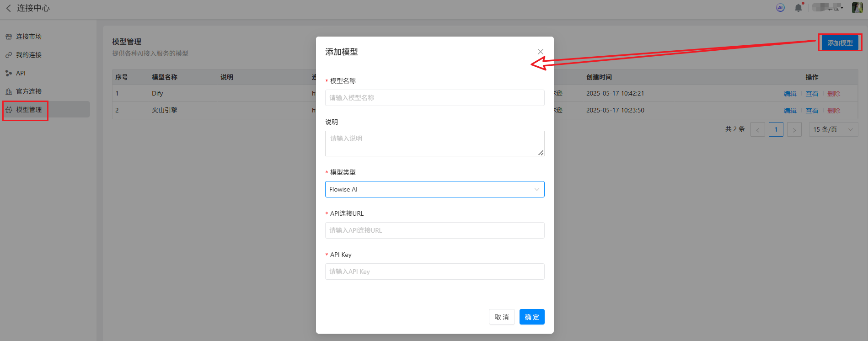The height and width of the screenshot is (341, 868).
Task: Open the AI assistant icon in header
Action: 780,8
